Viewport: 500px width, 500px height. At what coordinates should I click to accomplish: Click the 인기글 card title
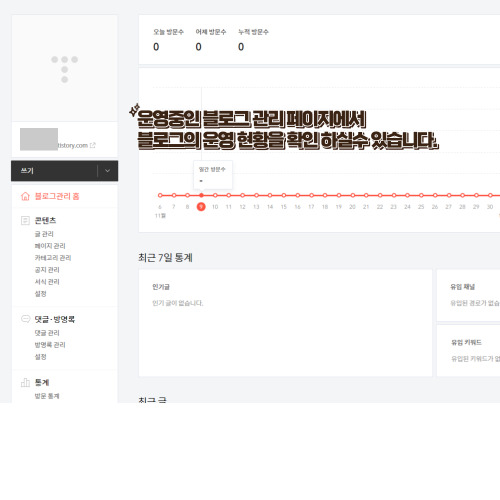tap(161, 287)
